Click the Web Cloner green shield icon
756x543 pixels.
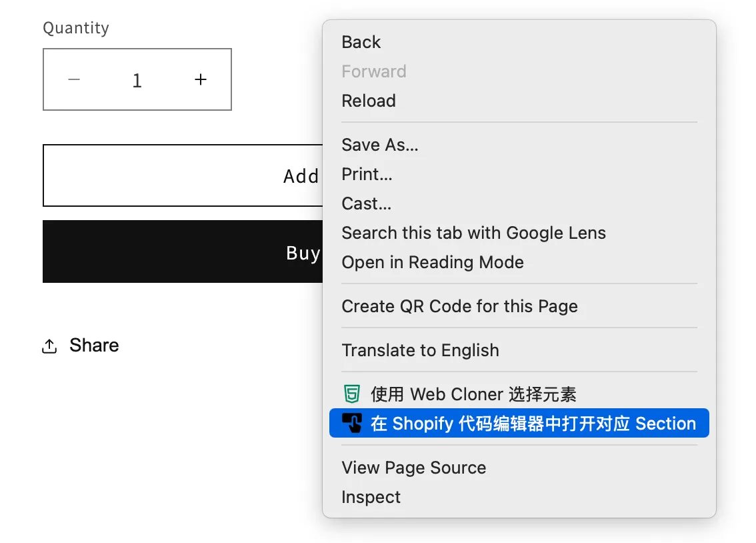351,394
